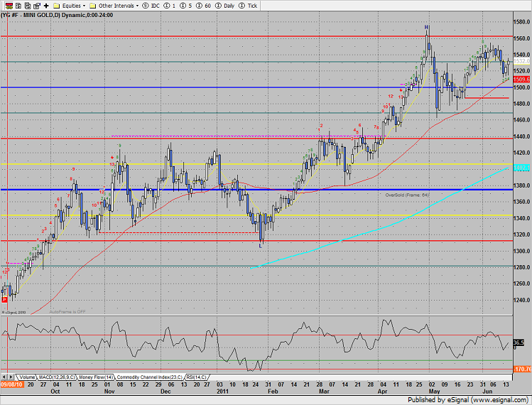This screenshot has height=405, width=532.
Task: Click the third toolbar icon with stacked pages
Action: 28,6
